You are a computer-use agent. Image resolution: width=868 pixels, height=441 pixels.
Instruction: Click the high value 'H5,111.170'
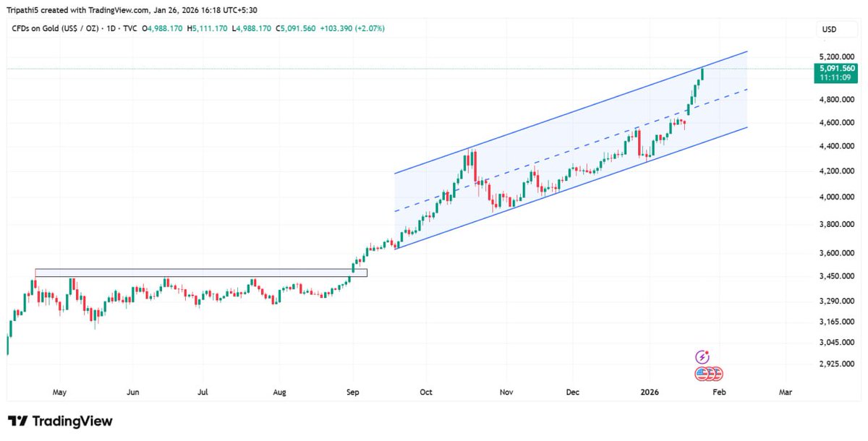[208, 28]
